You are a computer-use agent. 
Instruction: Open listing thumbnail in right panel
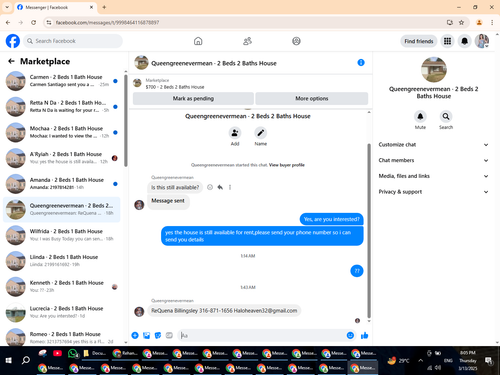(x=434, y=70)
